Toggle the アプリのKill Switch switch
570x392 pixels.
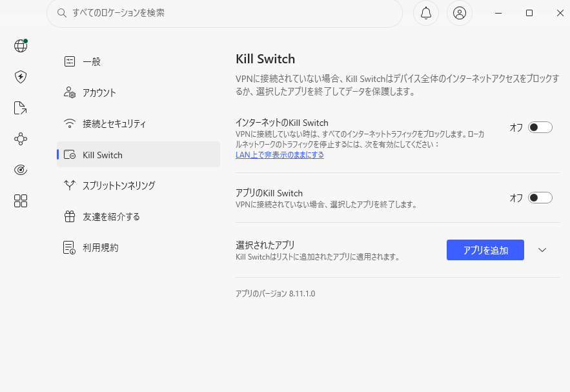pyautogui.click(x=540, y=198)
